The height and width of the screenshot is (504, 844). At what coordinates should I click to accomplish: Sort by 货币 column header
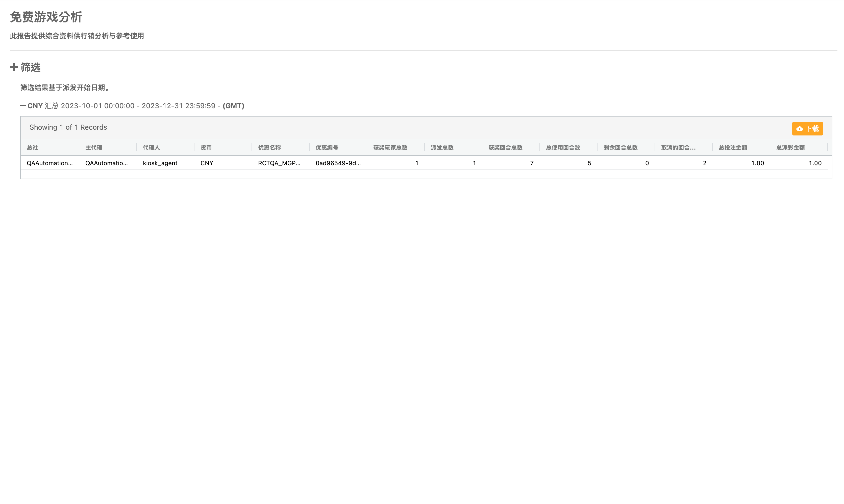[206, 148]
